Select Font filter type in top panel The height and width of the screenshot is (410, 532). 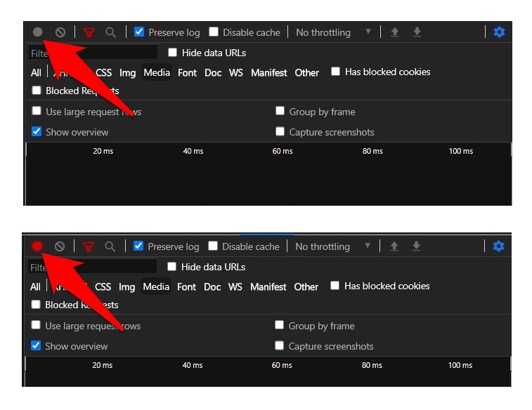pos(187,73)
